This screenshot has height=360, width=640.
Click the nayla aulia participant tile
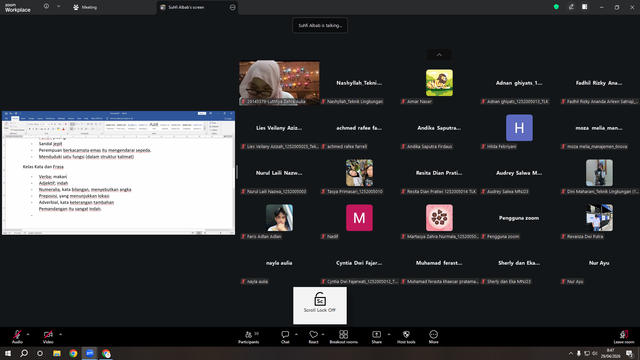tap(279, 263)
